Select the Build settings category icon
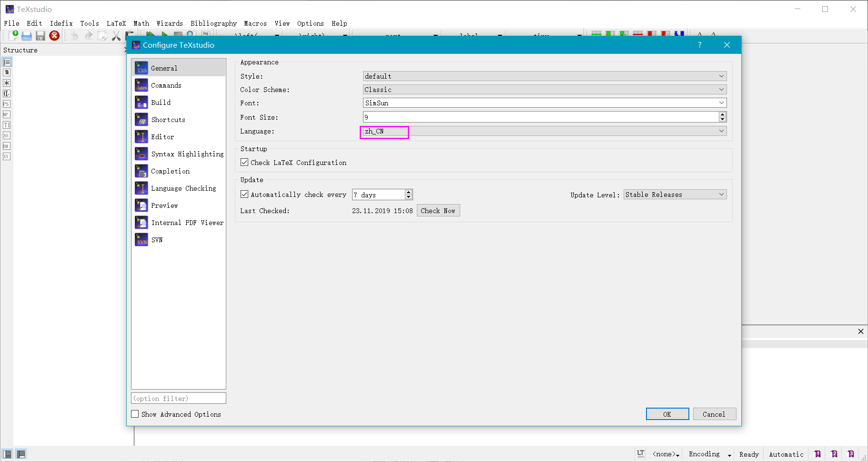Viewport: 868px width, 462px height. [x=141, y=102]
